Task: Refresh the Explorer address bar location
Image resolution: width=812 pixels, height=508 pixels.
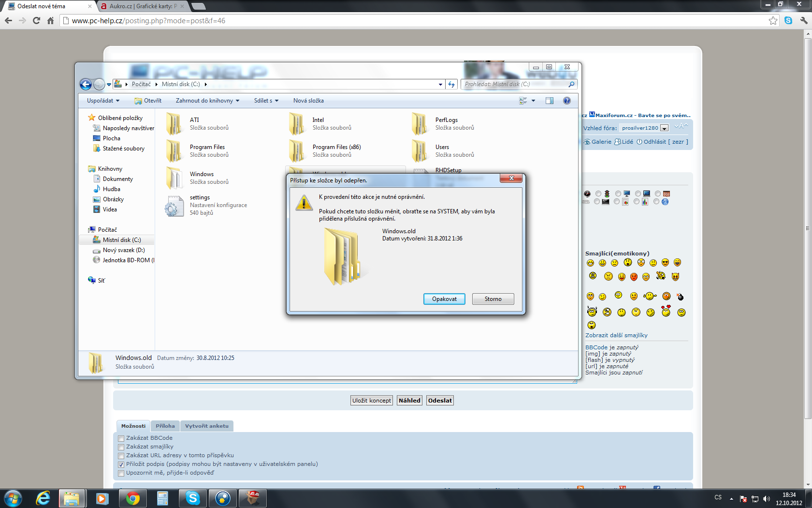Action: pos(451,84)
